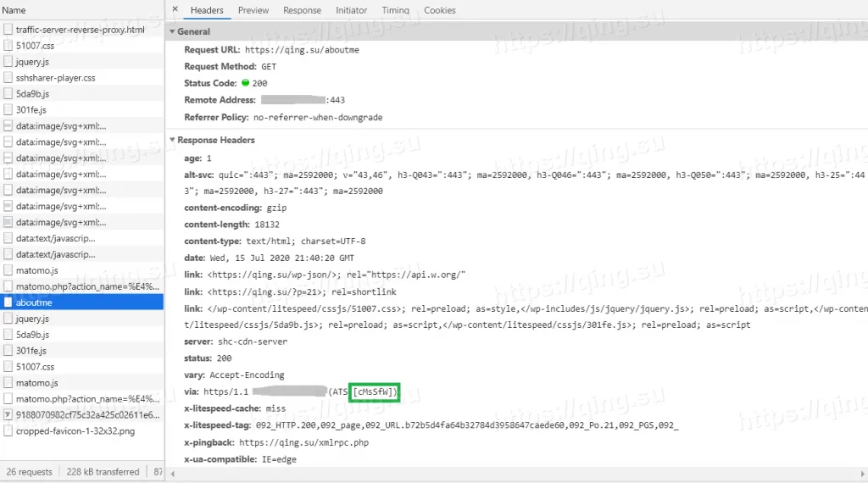
Task: Switch to the Preview tab
Action: click(x=253, y=10)
